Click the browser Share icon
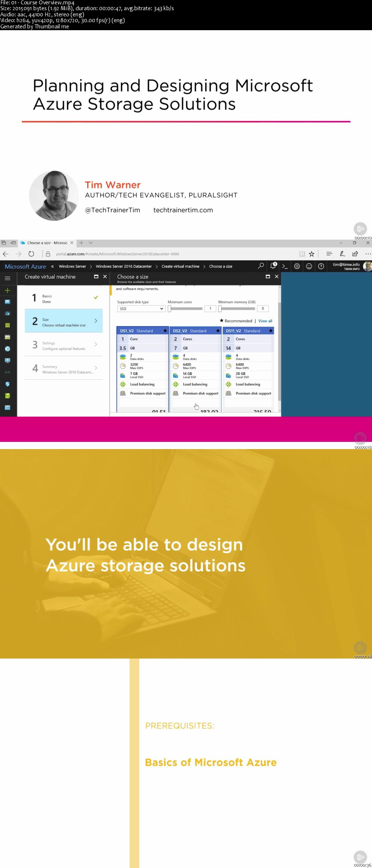Image resolution: width=372 pixels, height=868 pixels. click(355, 254)
